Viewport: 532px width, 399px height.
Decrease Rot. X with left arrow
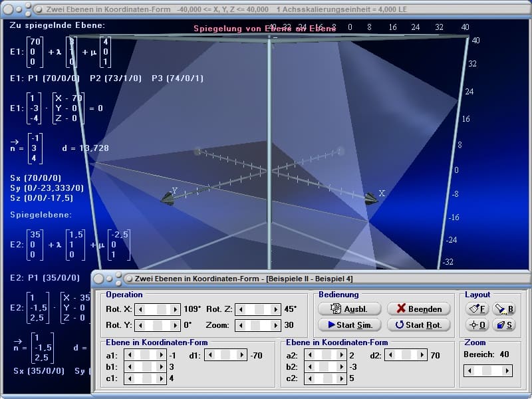(x=140, y=309)
